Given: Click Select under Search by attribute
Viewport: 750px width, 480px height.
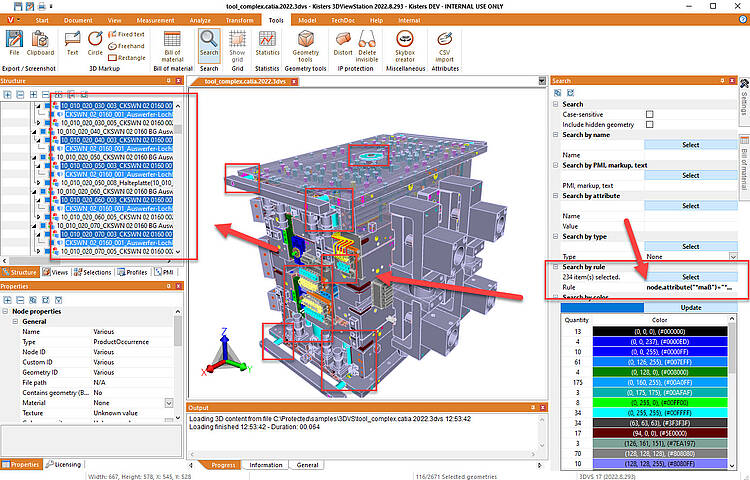Looking at the screenshot, I should [x=690, y=206].
